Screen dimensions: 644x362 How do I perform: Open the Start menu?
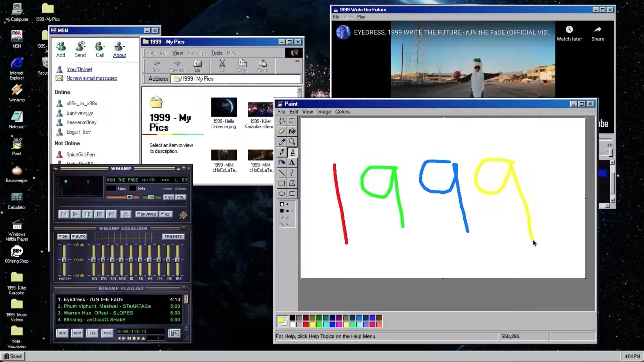tap(12, 356)
